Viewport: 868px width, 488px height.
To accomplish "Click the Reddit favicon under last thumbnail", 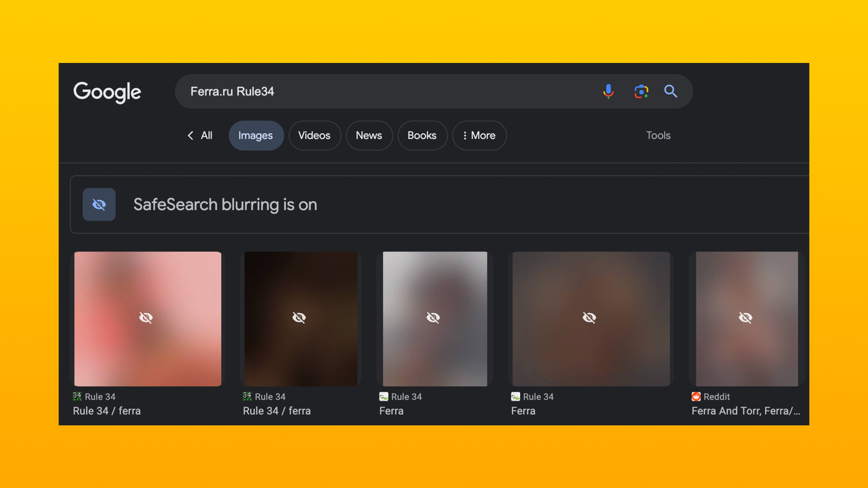I will 696,396.
